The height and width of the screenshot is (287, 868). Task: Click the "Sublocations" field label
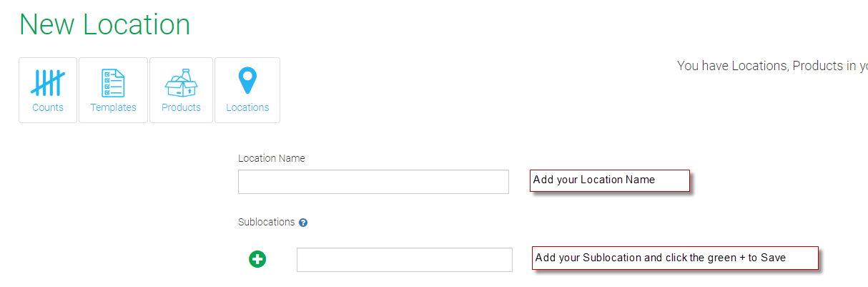point(266,222)
